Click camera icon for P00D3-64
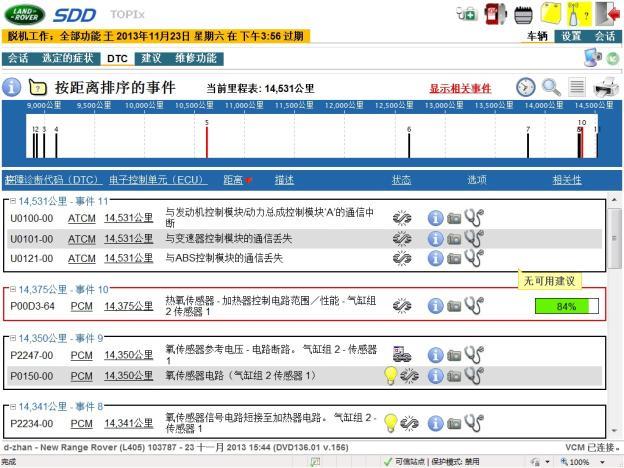 pos(454,306)
